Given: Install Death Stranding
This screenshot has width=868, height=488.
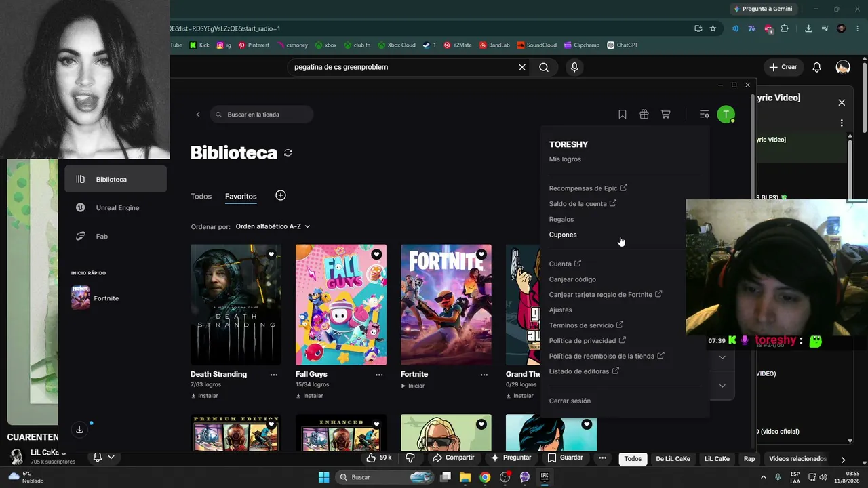Looking at the screenshot, I should (x=205, y=396).
